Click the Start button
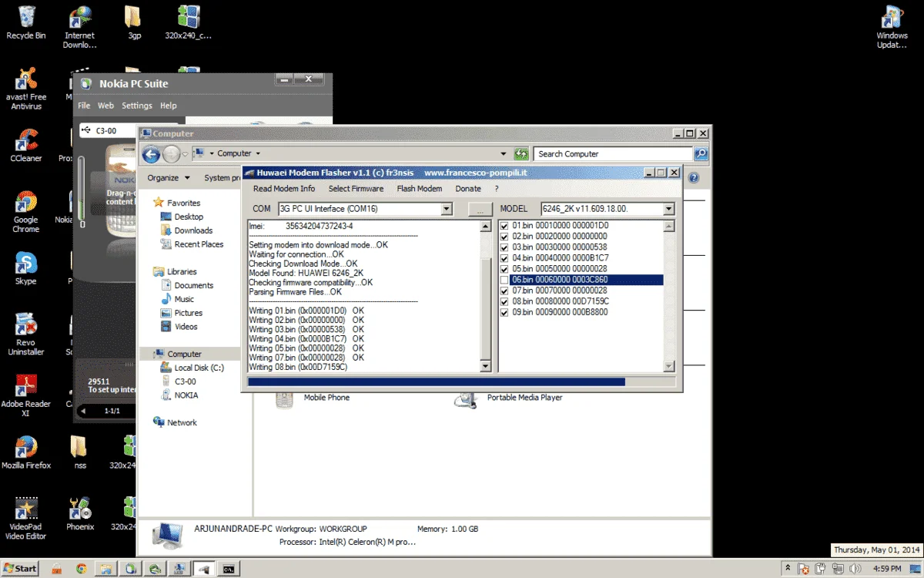Viewport: 924px width, 578px height. pyautogui.click(x=20, y=569)
